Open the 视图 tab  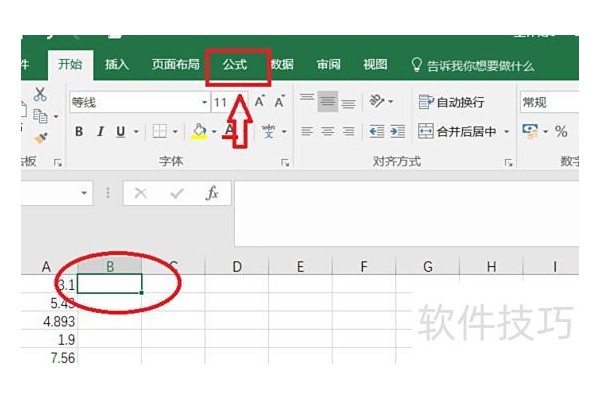pos(375,64)
